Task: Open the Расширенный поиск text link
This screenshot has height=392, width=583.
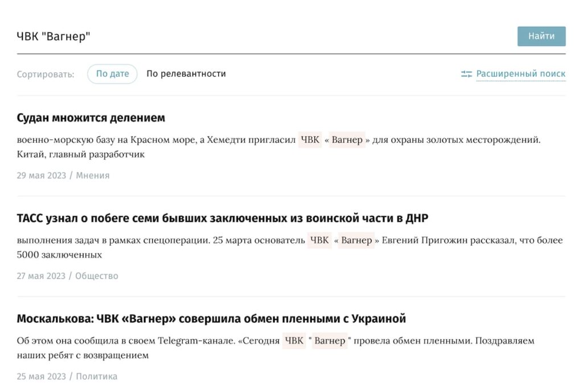Action: [x=520, y=74]
